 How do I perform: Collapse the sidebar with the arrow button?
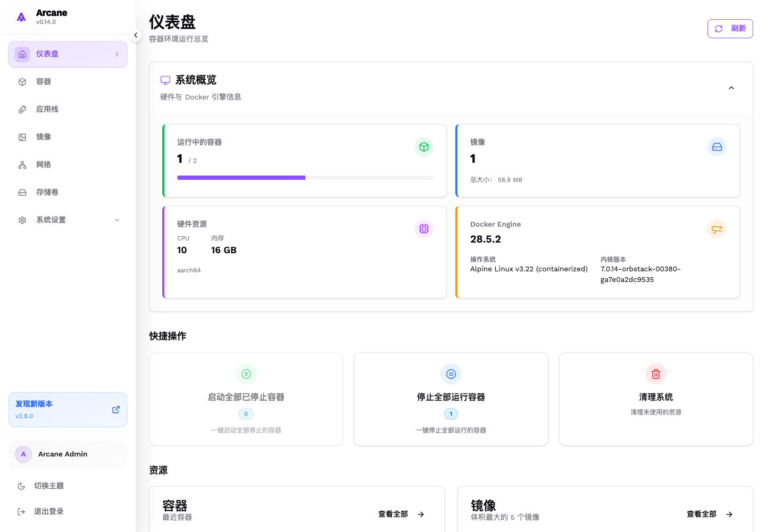tap(136, 35)
